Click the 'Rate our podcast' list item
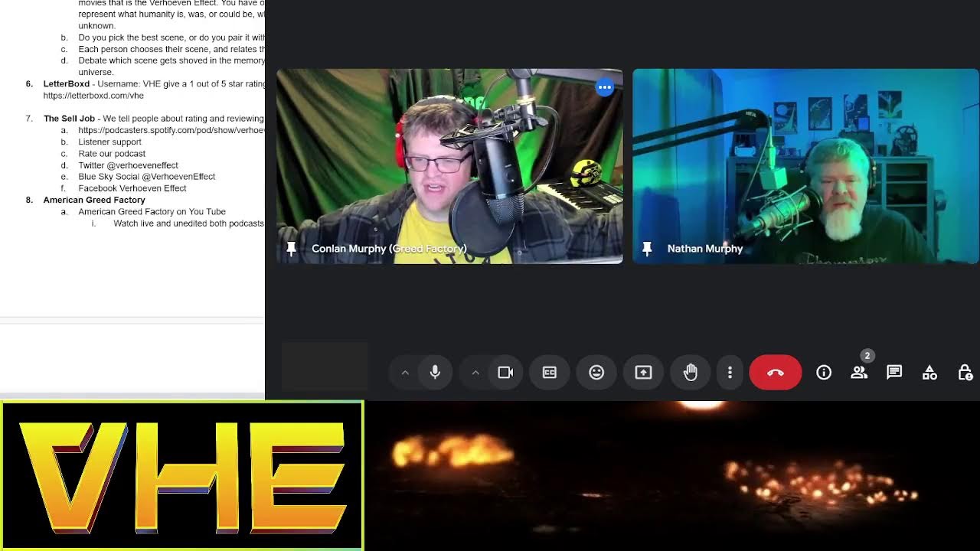The width and height of the screenshot is (980, 551). tap(112, 154)
